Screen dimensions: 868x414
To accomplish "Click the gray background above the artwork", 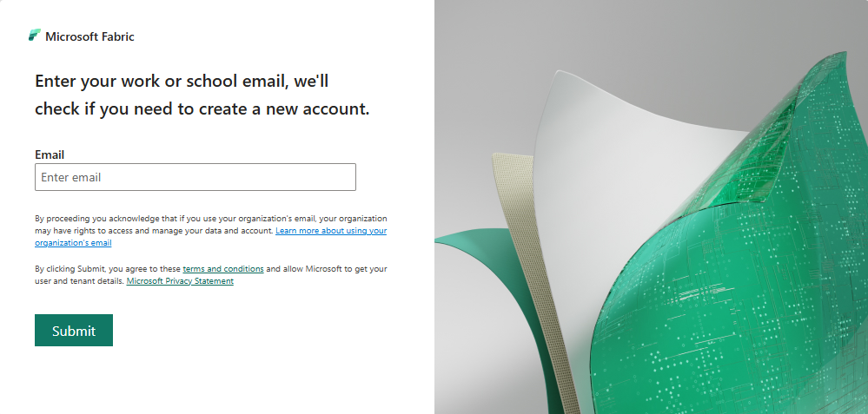I will [609, 33].
